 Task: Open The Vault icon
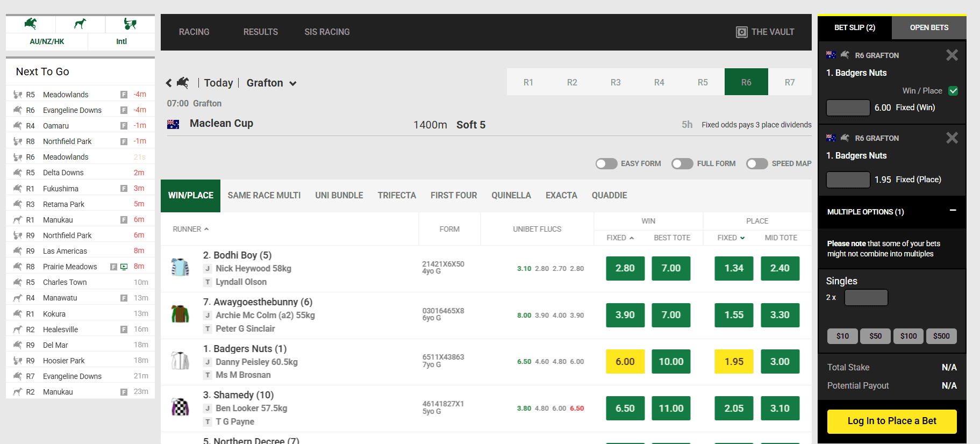click(x=741, y=32)
